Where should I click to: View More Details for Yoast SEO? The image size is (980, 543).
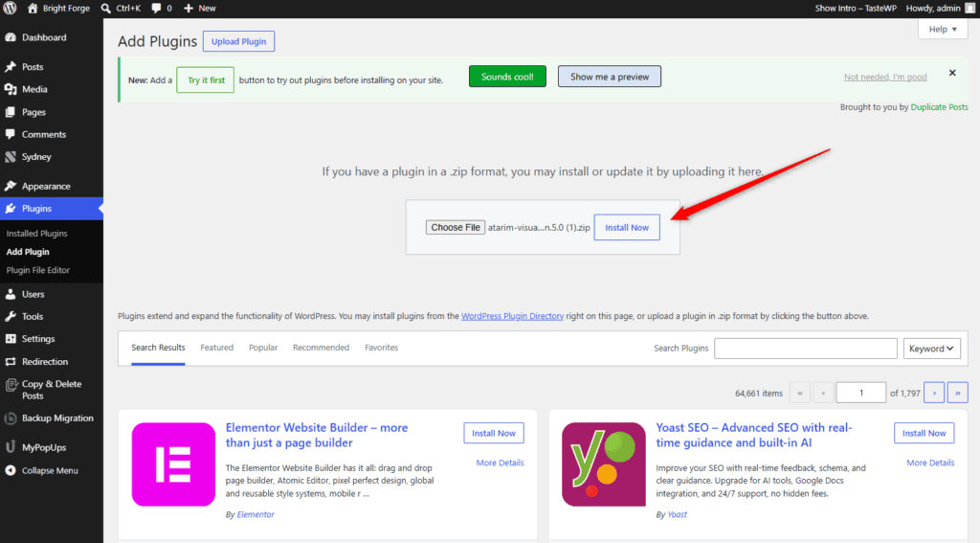click(x=930, y=463)
